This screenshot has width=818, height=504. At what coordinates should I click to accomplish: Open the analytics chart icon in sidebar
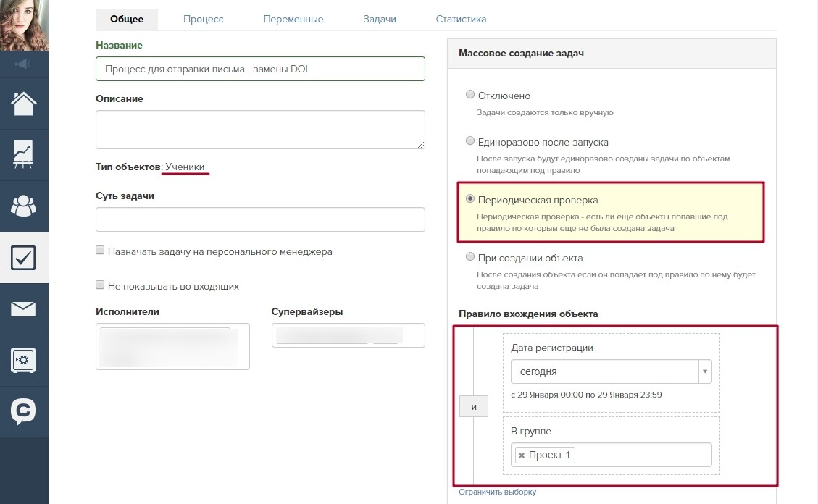(23, 155)
